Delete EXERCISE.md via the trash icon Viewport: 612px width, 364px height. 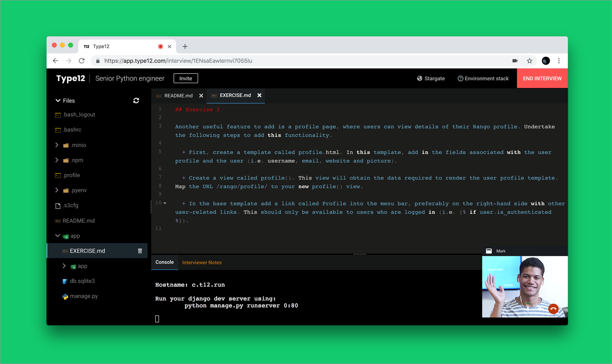coord(139,251)
